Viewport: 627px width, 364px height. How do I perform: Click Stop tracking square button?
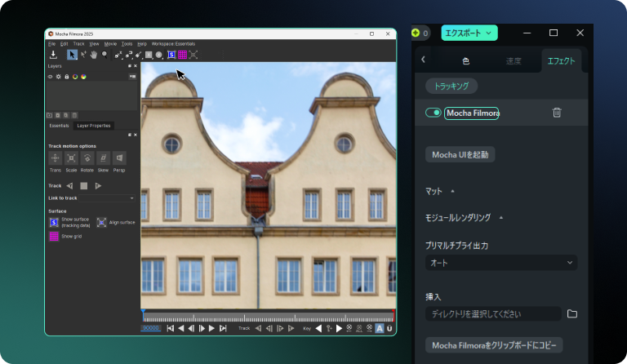(x=83, y=186)
